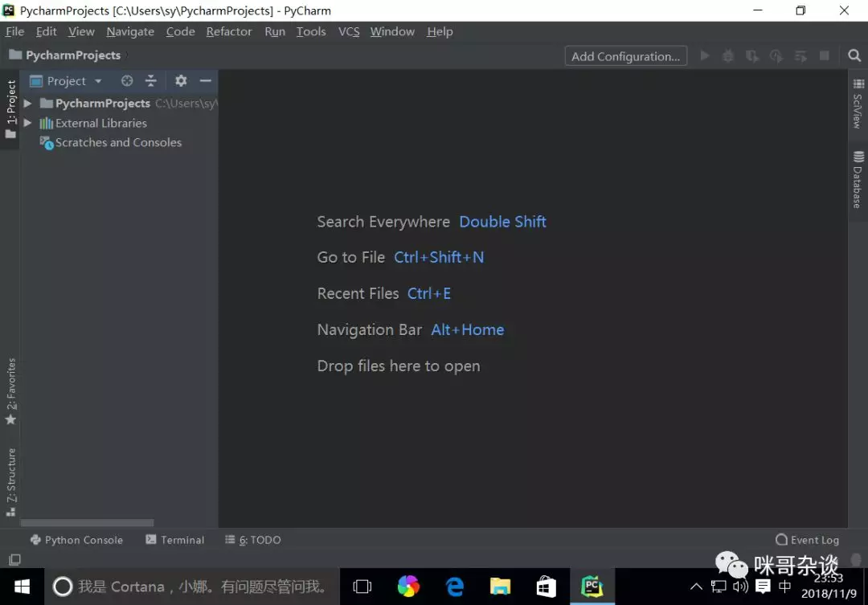
Task: Click the Run with Coverage icon
Action: [x=751, y=56]
